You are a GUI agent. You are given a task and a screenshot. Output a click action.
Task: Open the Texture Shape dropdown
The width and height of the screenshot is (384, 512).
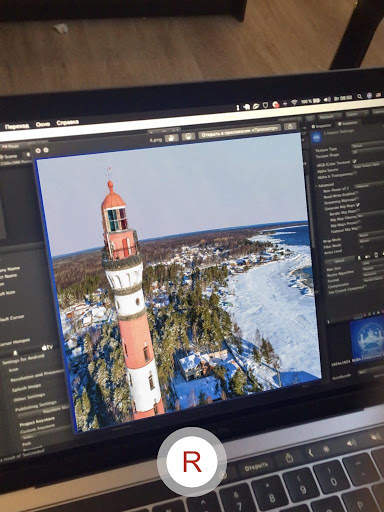click(x=367, y=151)
